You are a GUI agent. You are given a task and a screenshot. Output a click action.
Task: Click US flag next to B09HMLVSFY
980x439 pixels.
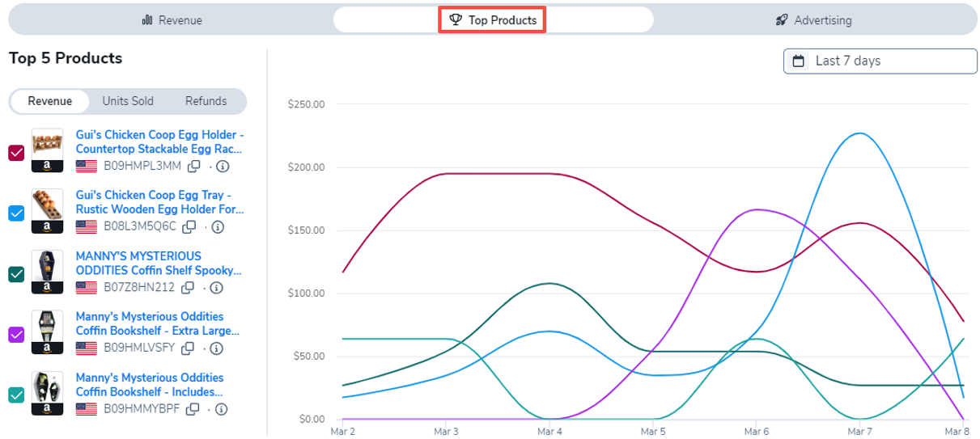86,348
